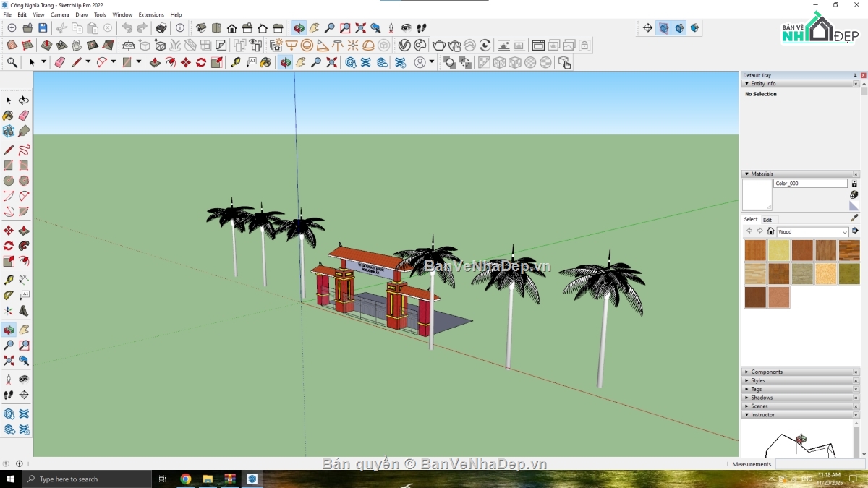Select the Polygon tool
Image resolution: width=868 pixels, height=488 pixels.
[24, 181]
